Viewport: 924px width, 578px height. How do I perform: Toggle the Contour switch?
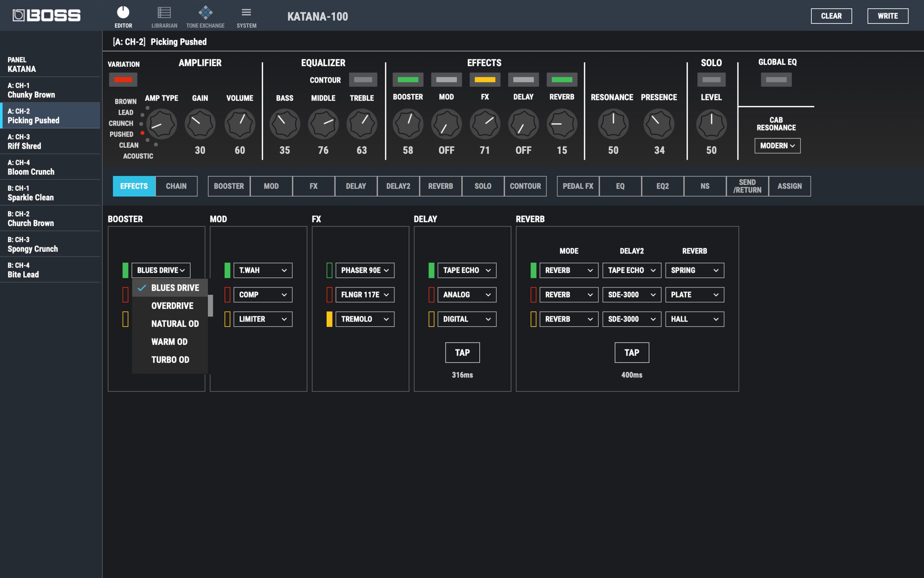click(x=363, y=79)
